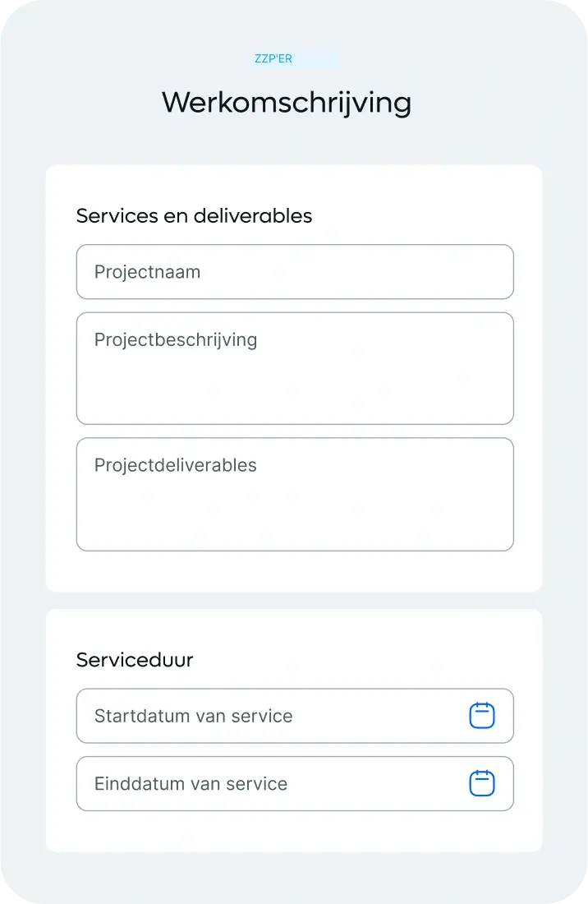Click the Projectdeliverables placeholder text

(x=176, y=465)
